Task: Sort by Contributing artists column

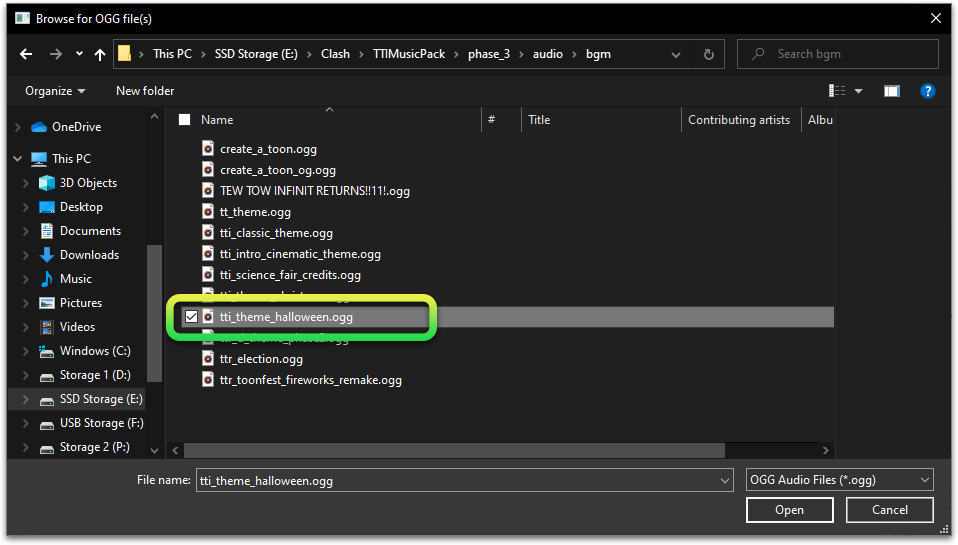Action: tap(739, 120)
